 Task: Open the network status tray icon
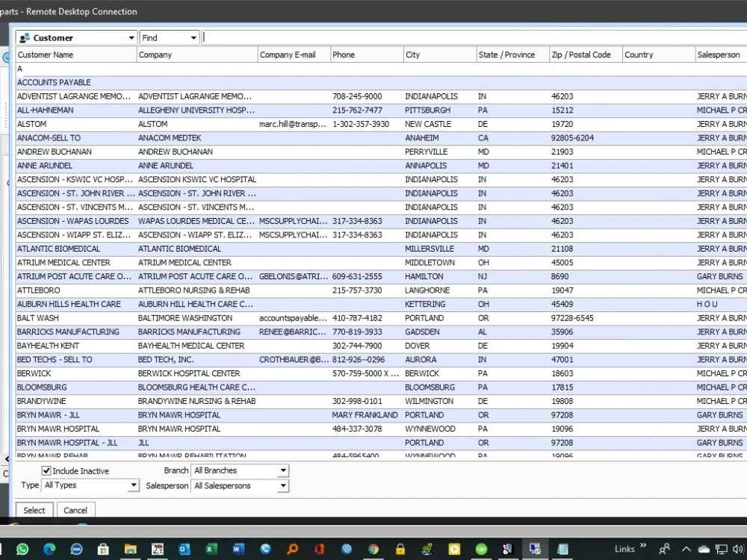(722, 549)
